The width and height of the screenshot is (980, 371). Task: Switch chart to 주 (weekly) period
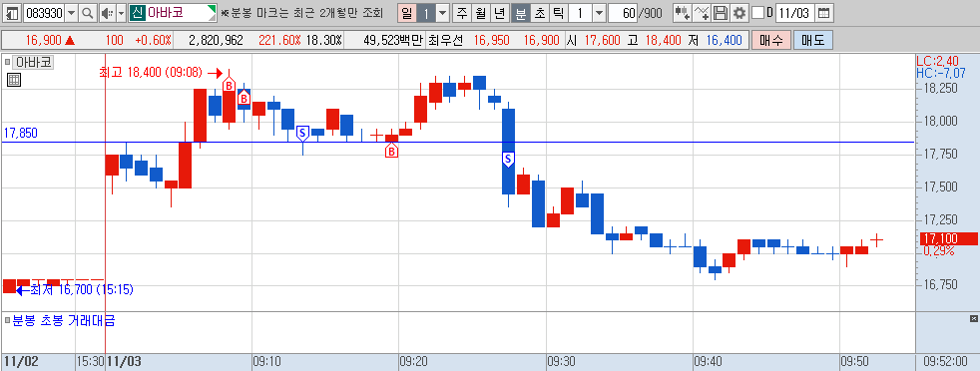(462, 13)
